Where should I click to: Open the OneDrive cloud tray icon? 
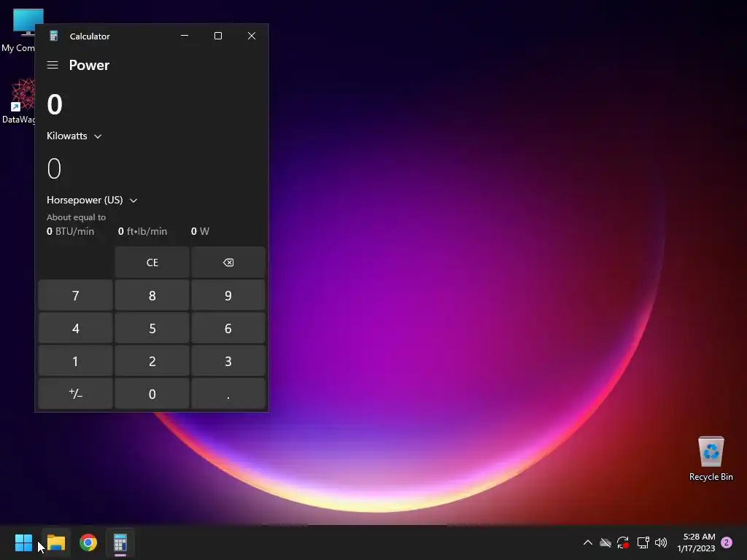[605, 542]
